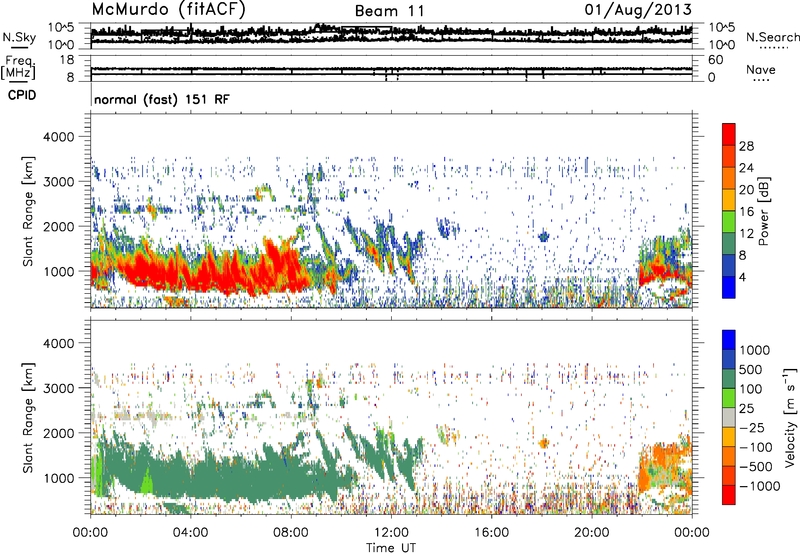Click the 'CPID' label
Image resolution: width=800 pixels, height=554 pixels.
coord(22,95)
